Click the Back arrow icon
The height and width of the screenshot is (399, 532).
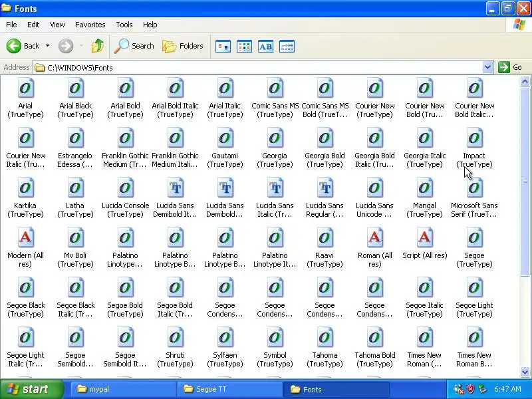coord(13,46)
